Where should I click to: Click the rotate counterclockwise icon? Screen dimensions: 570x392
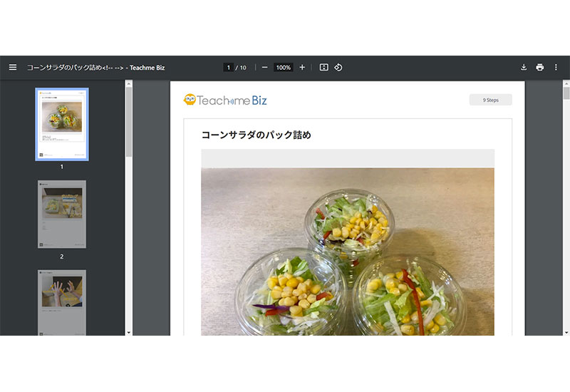pos(338,68)
